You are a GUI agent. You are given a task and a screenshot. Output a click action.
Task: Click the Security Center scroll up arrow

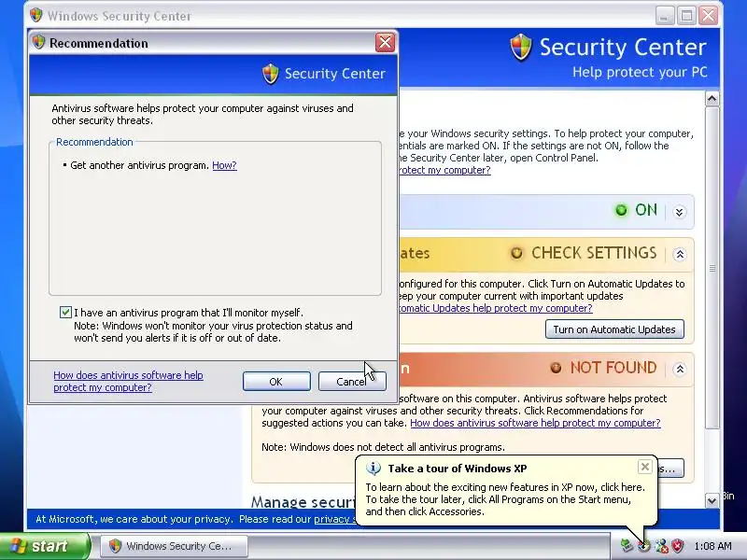pyautogui.click(x=712, y=99)
